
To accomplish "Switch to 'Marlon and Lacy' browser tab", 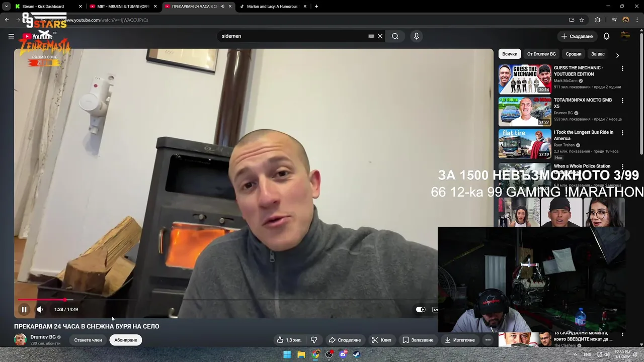I will (x=273, y=6).
